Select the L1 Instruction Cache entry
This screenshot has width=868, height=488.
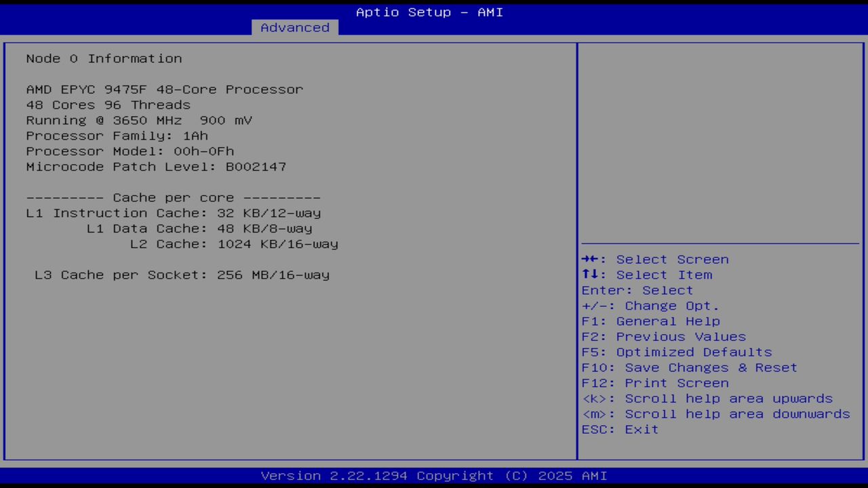pyautogui.click(x=174, y=213)
